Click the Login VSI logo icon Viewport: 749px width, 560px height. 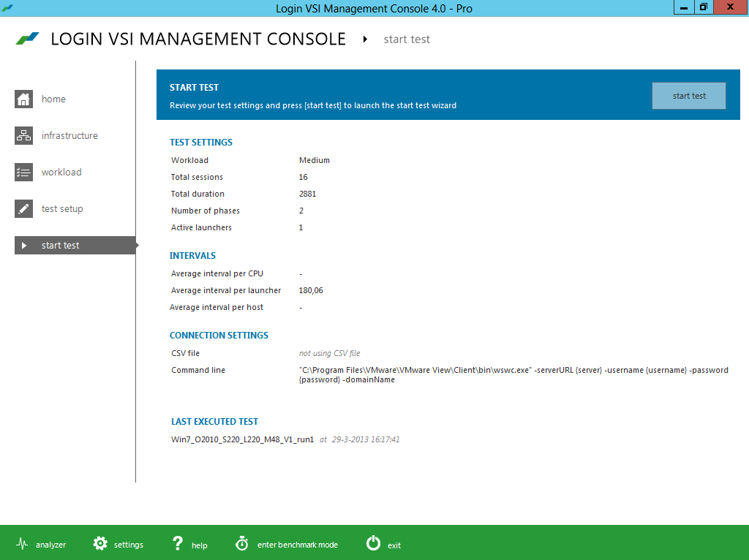(x=28, y=39)
